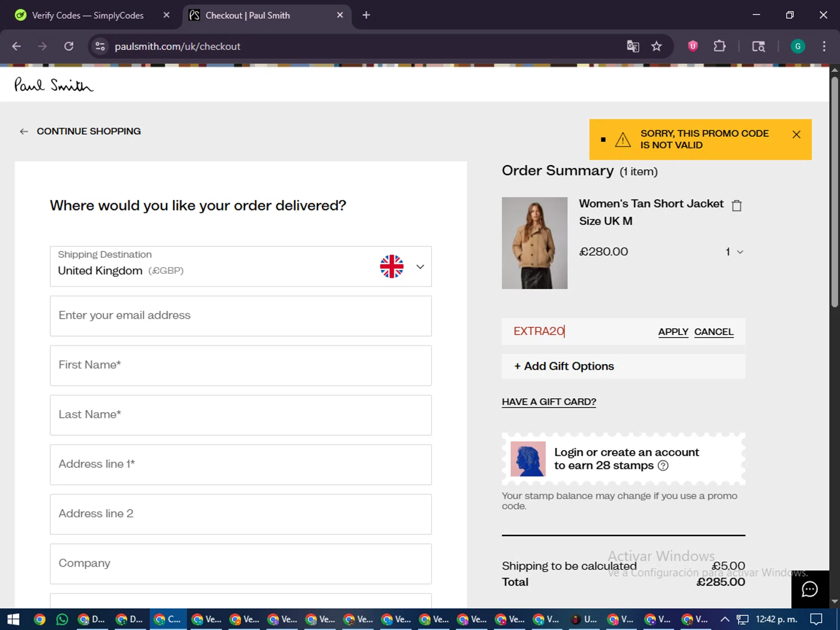Open the quantity dropdown for the jacket
The width and height of the screenshot is (840, 630).
tap(734, 252)
